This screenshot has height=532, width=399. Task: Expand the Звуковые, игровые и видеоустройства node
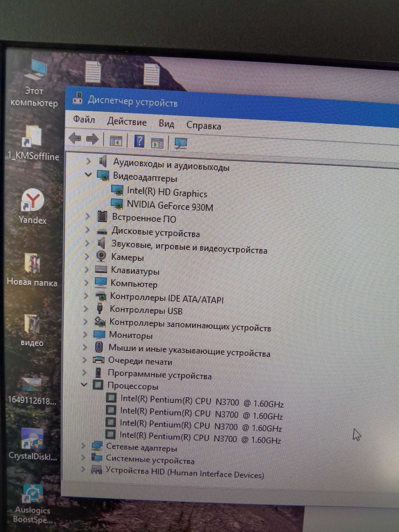pos(87,243)
